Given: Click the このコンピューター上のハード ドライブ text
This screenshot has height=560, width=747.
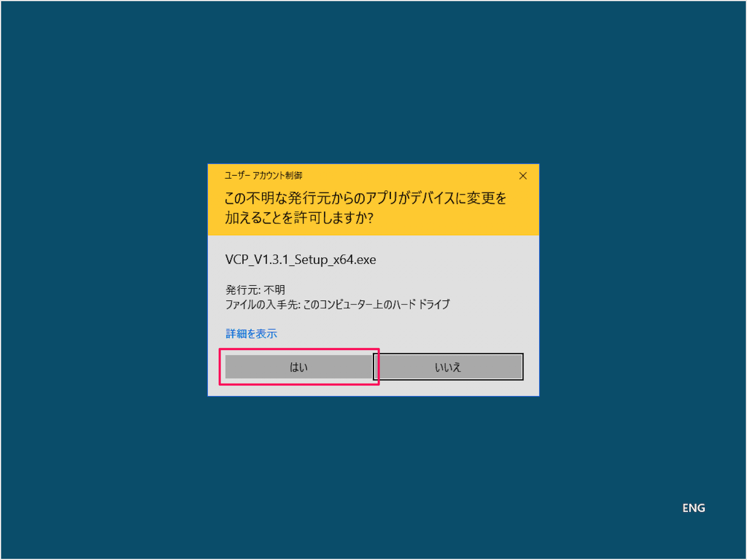Looking at the screenshot, I should pyautogui.click(x=376, y=304).
